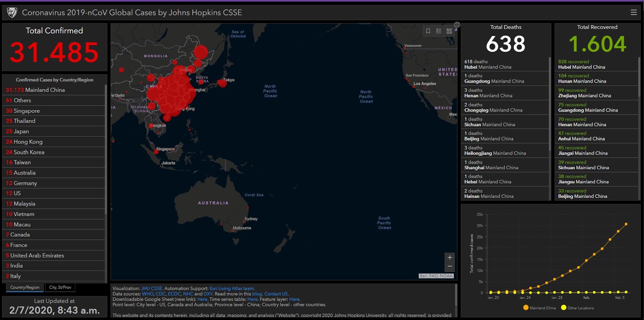Select Germany in the confirmed cases list

[x=54, y=183]
